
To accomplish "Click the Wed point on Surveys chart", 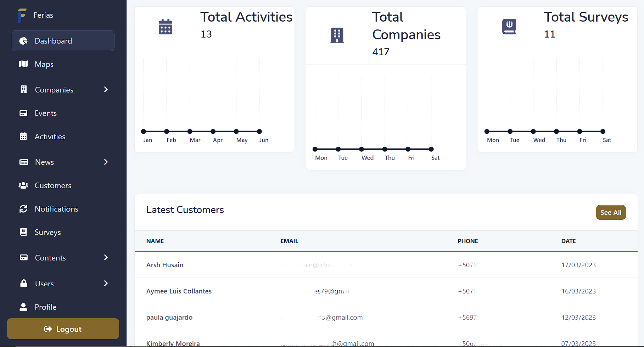I will 533,131.
